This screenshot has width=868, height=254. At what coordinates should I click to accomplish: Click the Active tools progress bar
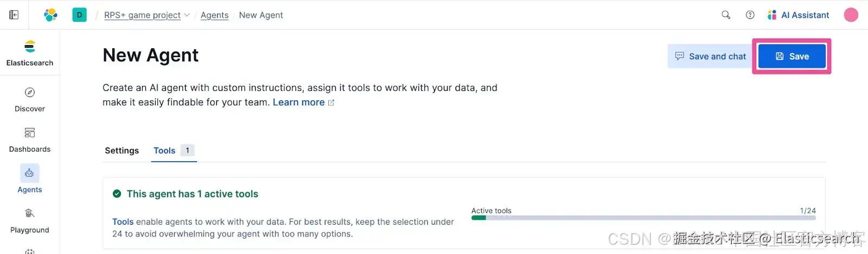coord(643,218)
